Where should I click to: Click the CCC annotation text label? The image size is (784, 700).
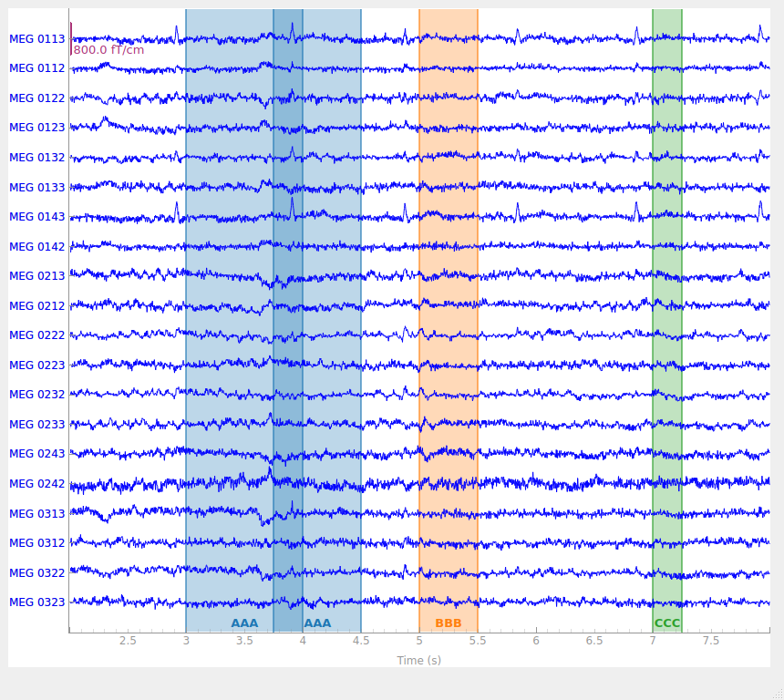667,623
